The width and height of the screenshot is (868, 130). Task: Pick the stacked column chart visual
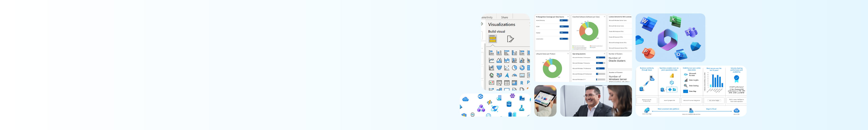499,53
